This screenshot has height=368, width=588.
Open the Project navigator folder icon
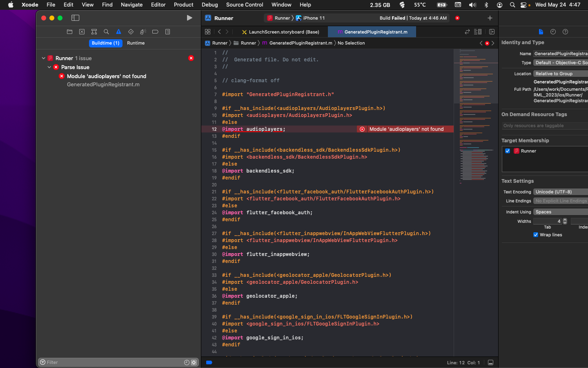coord(69,32)
